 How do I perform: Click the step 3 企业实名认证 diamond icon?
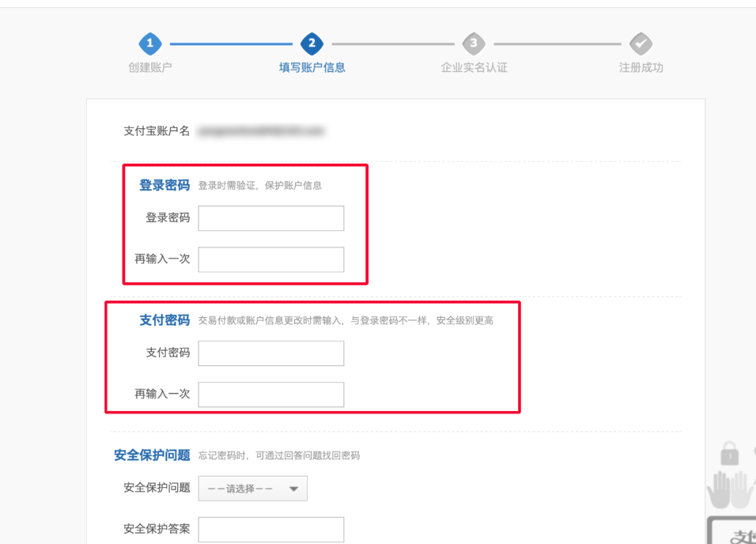[473, 43]
